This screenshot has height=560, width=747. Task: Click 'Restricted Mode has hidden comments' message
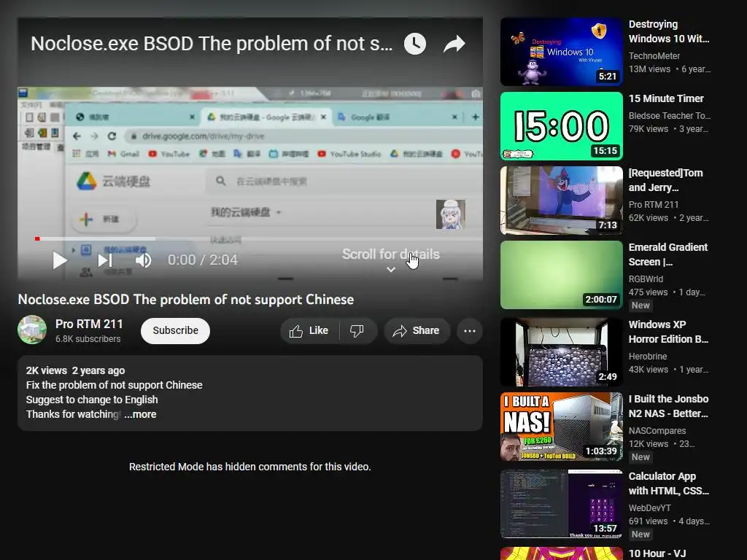point(250,467)
